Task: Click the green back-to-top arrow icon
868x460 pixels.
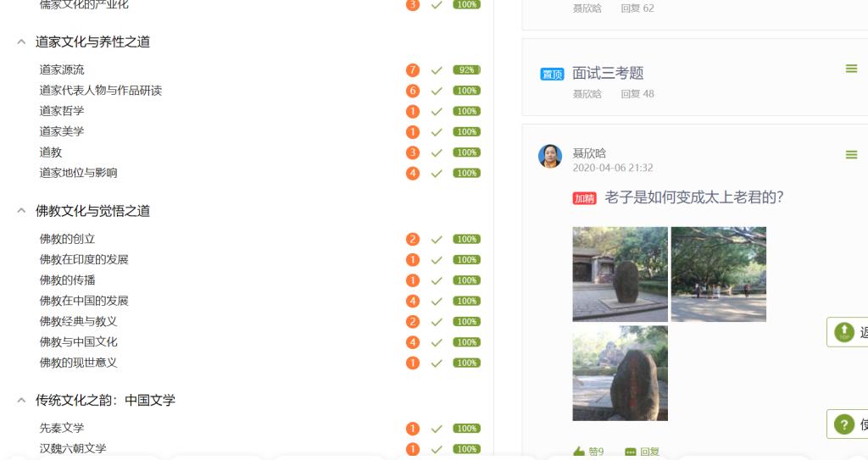Action: click(844, 332)
